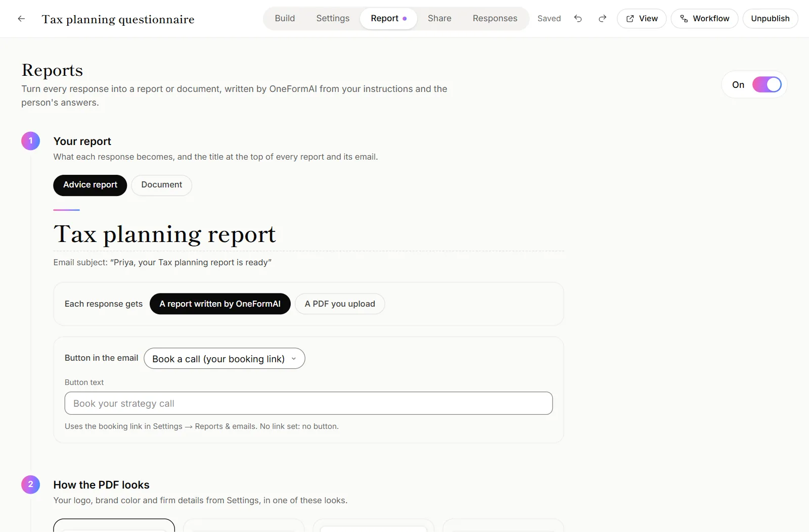
Task: Choose A PDF you upload option
Action: click(340, 304)
